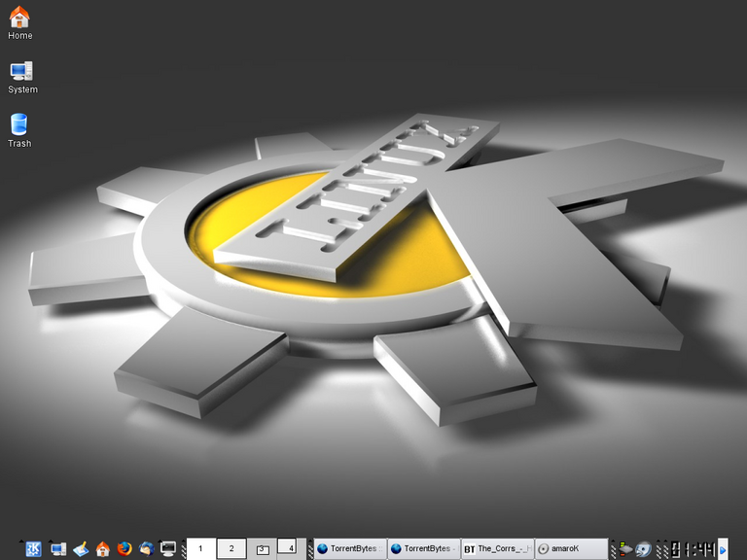The height and width of the screenshot is (560, 747).
Task: Switch to virtual desktop 2
Action: coord(231,548)
